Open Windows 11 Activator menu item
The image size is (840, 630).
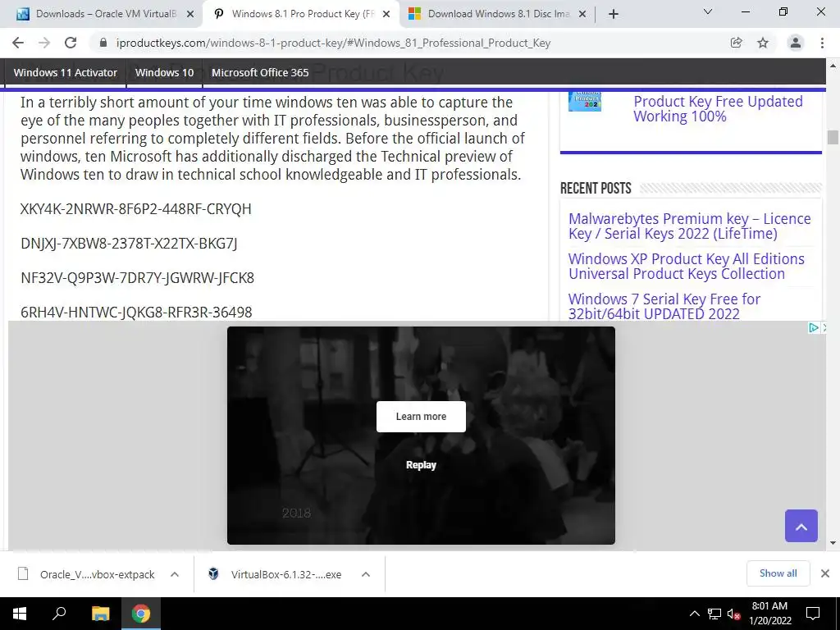coord(66,72)
